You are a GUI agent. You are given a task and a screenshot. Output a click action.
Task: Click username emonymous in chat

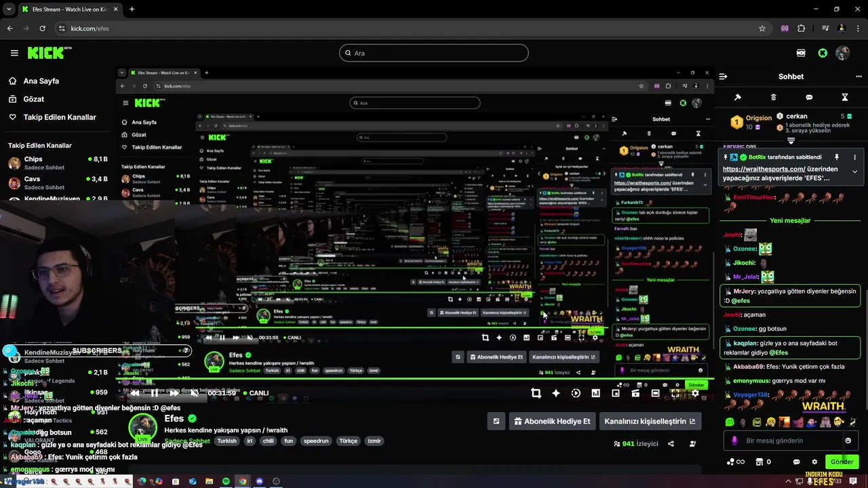coord(751,381)
